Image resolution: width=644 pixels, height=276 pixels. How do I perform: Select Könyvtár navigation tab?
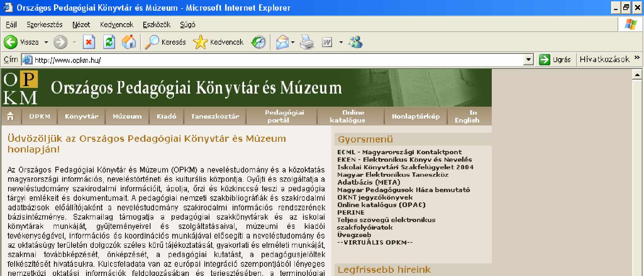(81, 116)
